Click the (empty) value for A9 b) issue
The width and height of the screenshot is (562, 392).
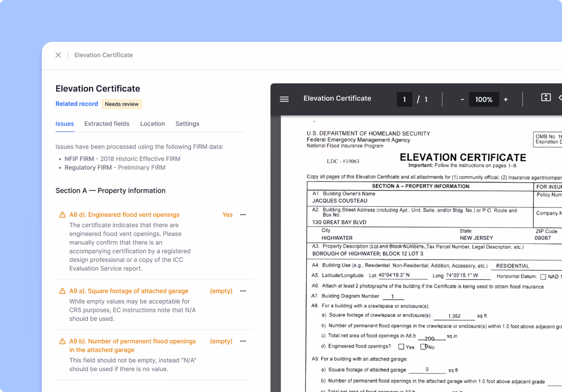[x=221, y=341]
